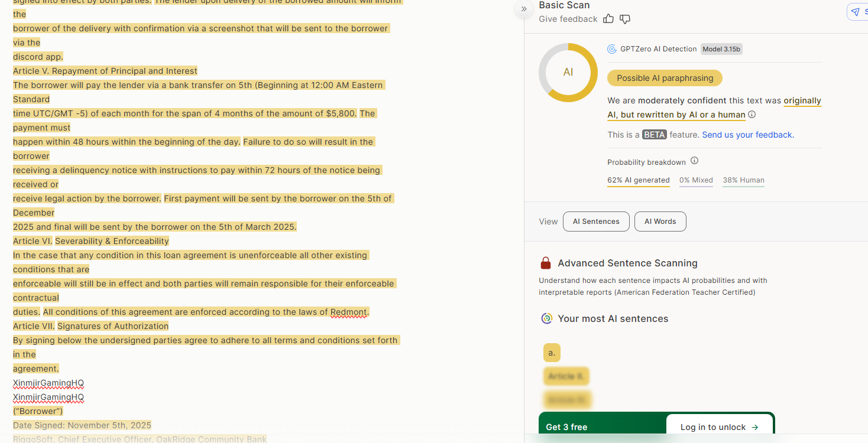Click the AI probability donut chart
This screenshot has width=868, height=443.
click(568, 73)
